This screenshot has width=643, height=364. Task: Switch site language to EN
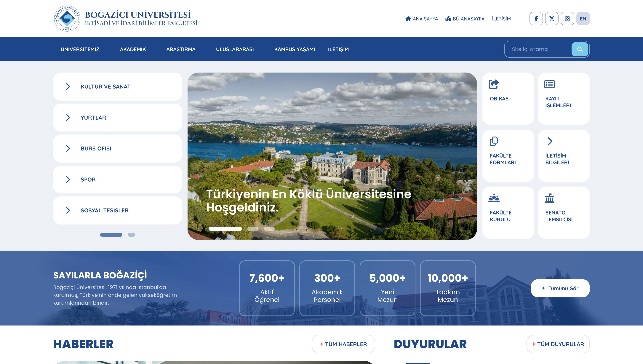point(583,18)
